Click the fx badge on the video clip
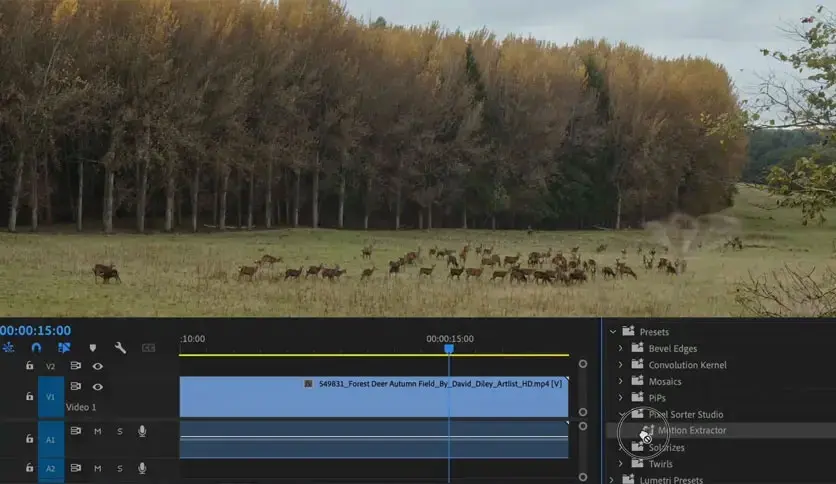Image resolution: width=836 pixels, height=484 pixels. (308, 384)
